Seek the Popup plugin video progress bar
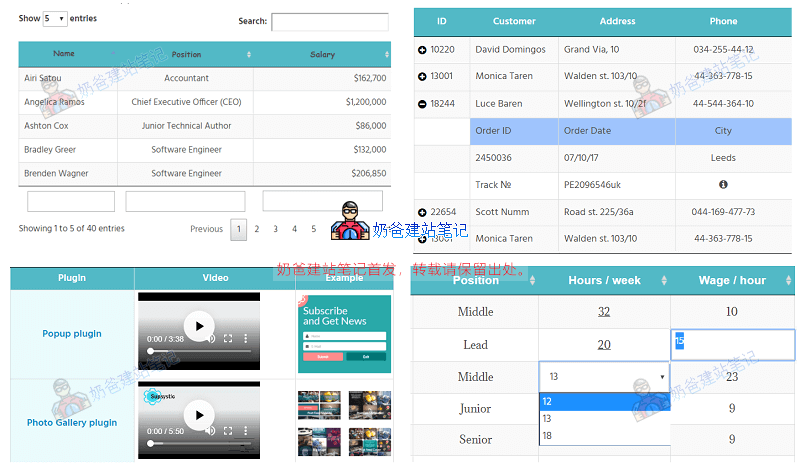 [x=199, y=352]
